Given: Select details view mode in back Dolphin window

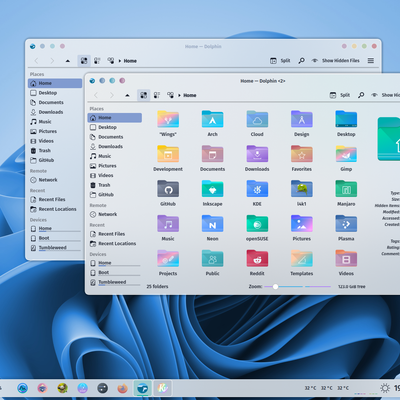Looking at the screenshot, I should coord(111,61).
